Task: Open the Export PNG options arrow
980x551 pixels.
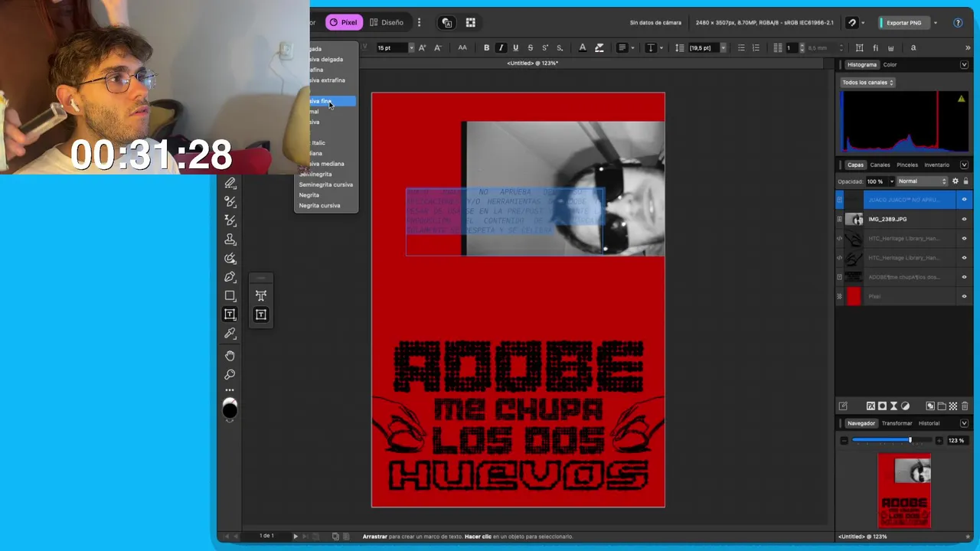Action: [x=936, y=23]
